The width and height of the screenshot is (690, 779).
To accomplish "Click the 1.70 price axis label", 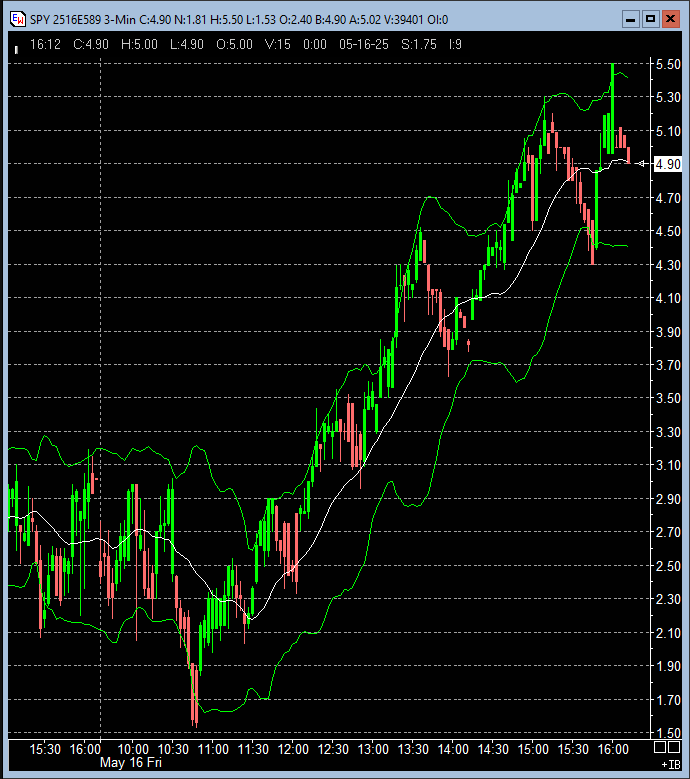I will pyautogui.click(x=668, y=700).
